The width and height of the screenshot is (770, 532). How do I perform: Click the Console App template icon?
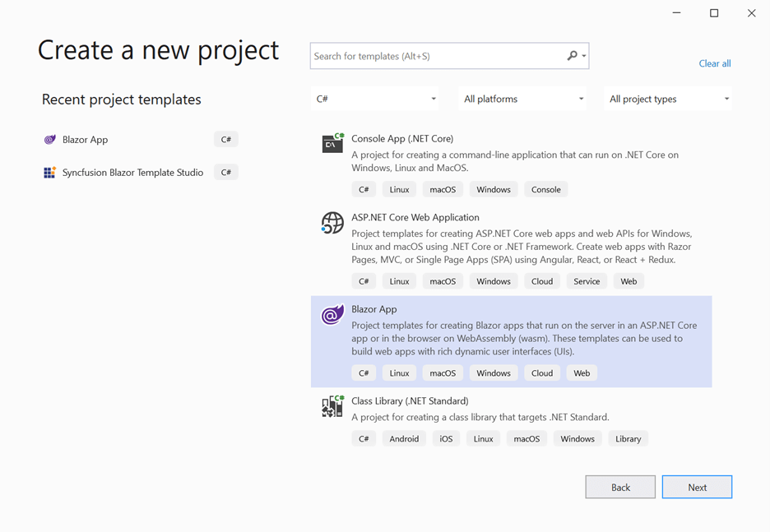(x=332, y=144)
